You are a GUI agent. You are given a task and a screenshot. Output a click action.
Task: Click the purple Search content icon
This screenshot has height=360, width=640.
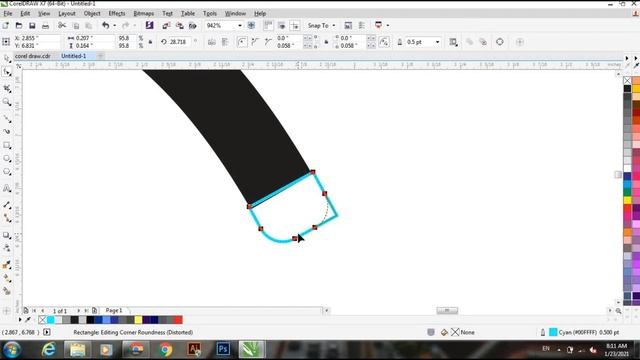[x=149, y=25]
